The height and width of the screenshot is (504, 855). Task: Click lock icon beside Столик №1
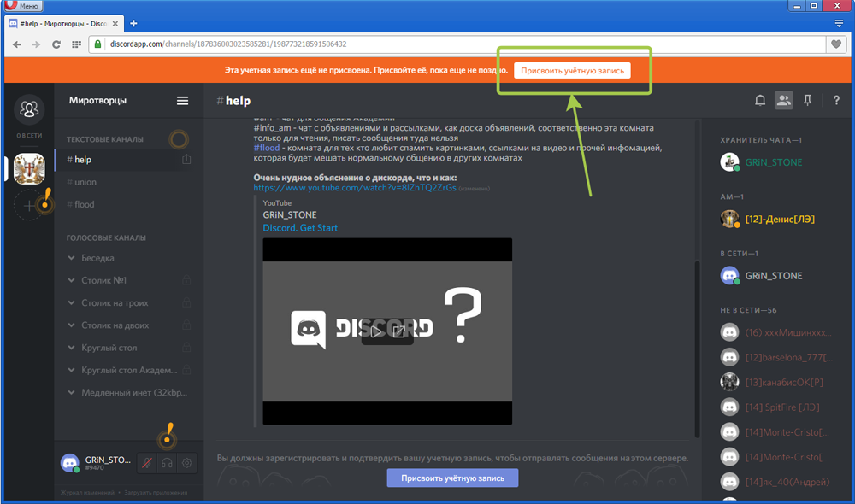186,280
